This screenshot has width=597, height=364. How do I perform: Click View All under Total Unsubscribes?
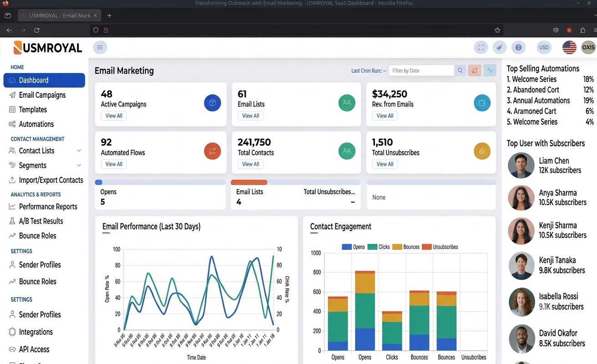pos(385,164)
